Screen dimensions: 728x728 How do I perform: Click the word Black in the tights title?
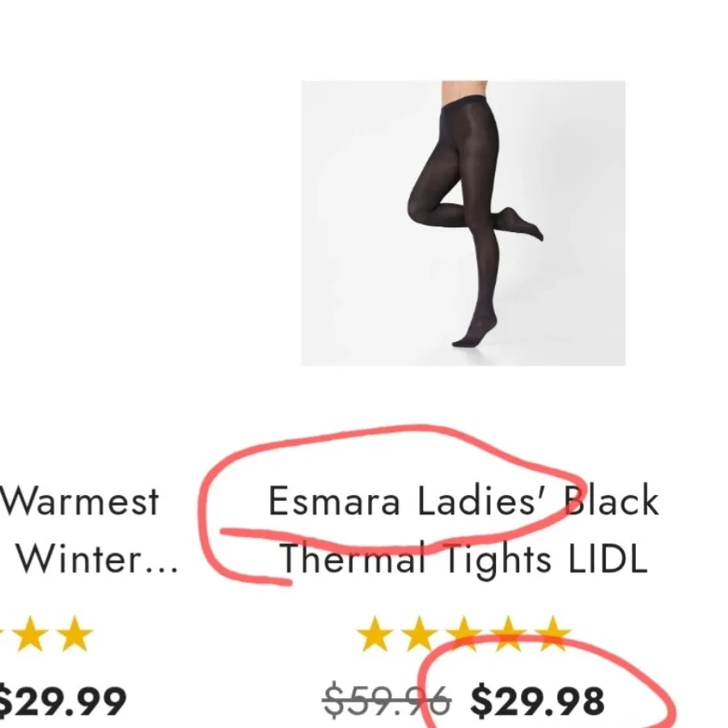[612, 500]
